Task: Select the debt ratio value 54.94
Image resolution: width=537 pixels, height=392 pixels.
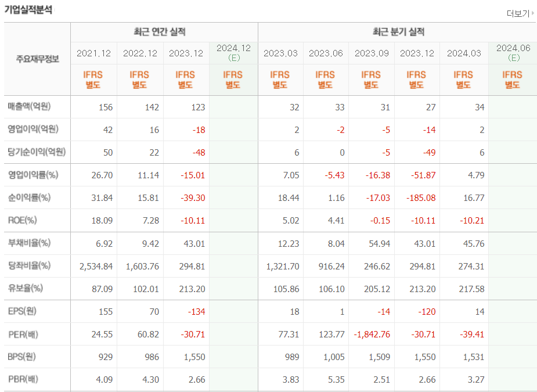Action: [380, 244]
